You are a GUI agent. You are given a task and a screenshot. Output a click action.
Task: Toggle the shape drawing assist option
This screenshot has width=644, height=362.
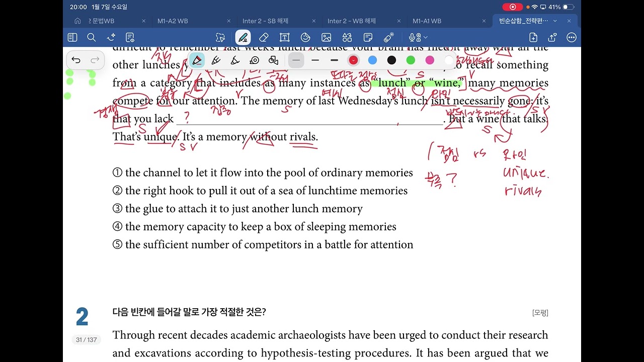(273, 60)
